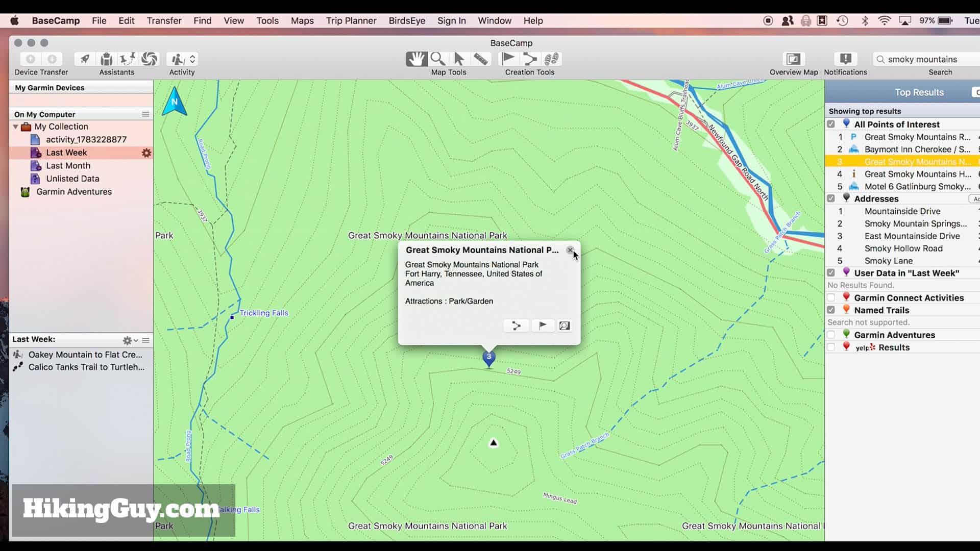Click the search magnifier icon
Viewport: 980px width, 551px height.
point(880,59)
